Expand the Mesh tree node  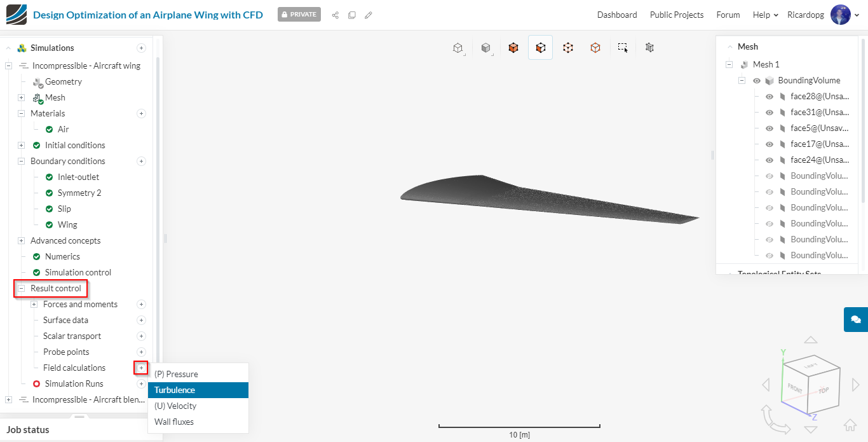pos(21,97)
